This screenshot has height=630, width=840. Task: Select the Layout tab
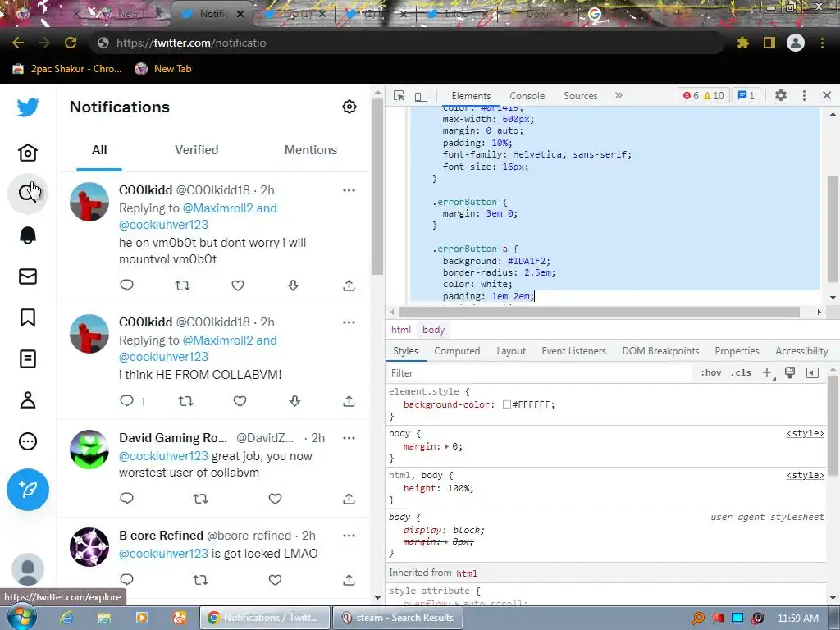[511, 351]
